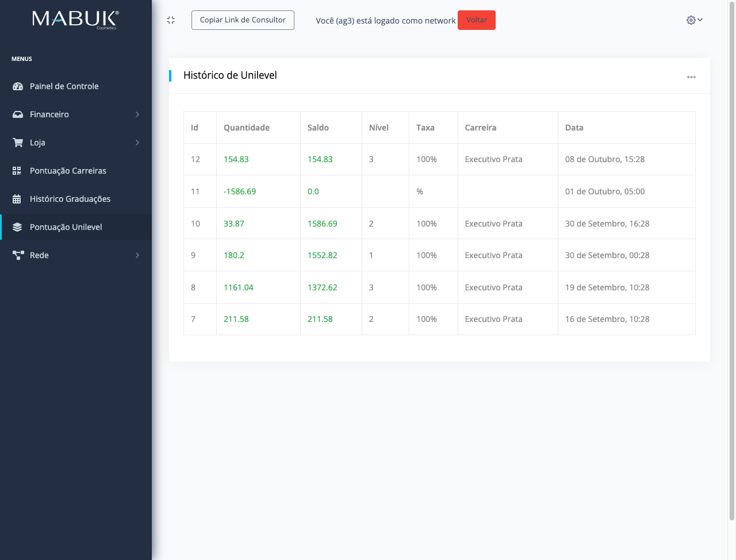Open Histórico Graduações menu item
Viewport: 736px width, 560px height.
(x=70, y=199)
